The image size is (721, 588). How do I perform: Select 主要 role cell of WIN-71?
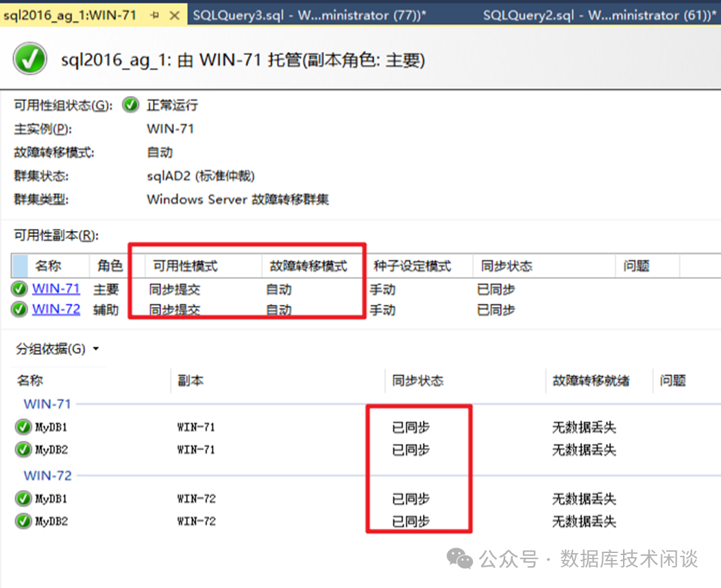pos(106,289)
